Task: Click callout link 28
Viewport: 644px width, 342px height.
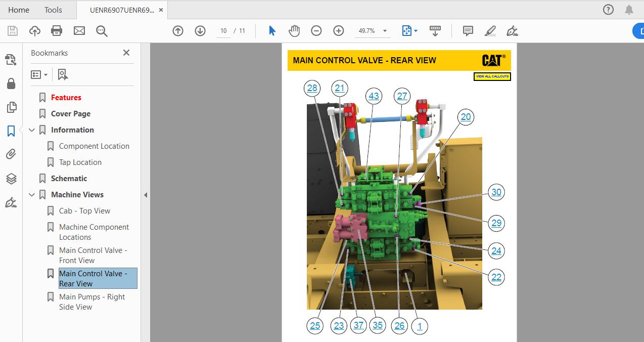Action: (312, 89)
